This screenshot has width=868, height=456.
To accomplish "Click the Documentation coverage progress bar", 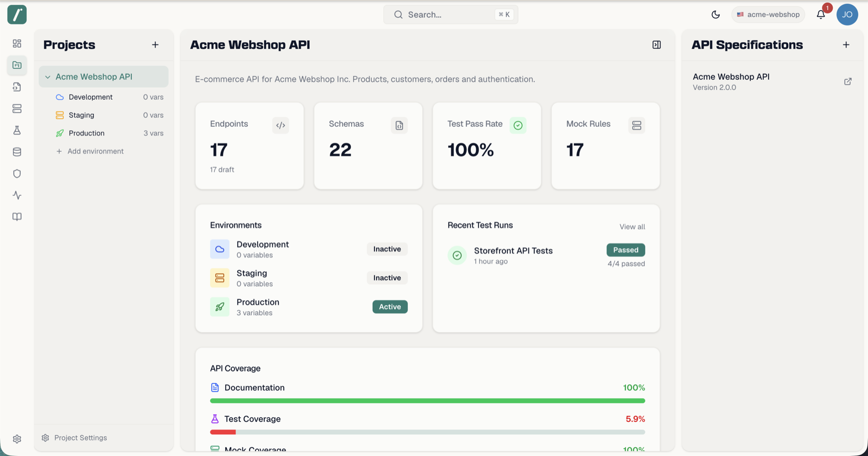I will click(x=427, y=401).
